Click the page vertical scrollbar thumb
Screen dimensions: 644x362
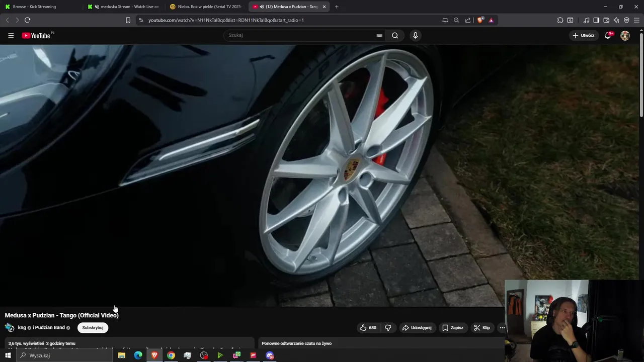[641, 75]
